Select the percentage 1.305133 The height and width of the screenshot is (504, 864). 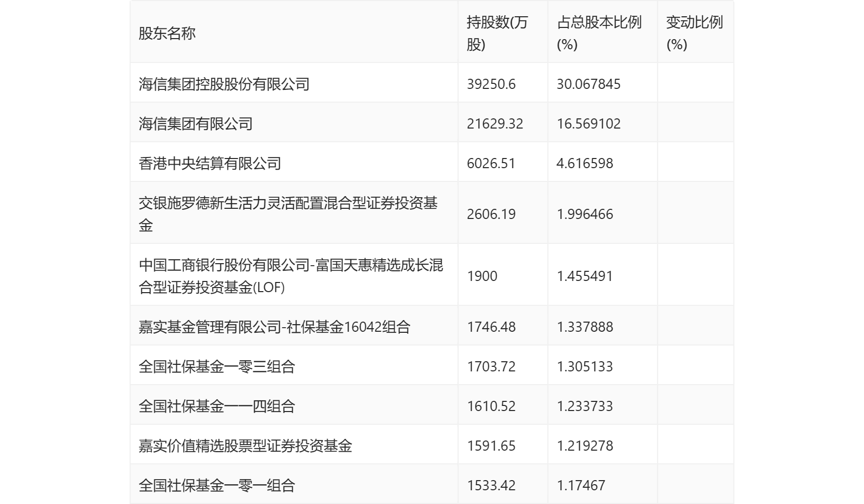click(585, 366)
